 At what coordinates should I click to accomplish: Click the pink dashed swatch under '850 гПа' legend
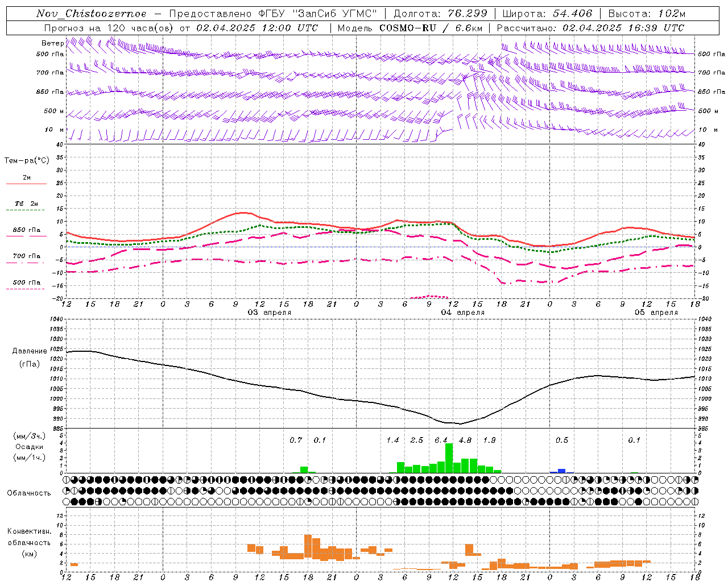tap(26, 236)
